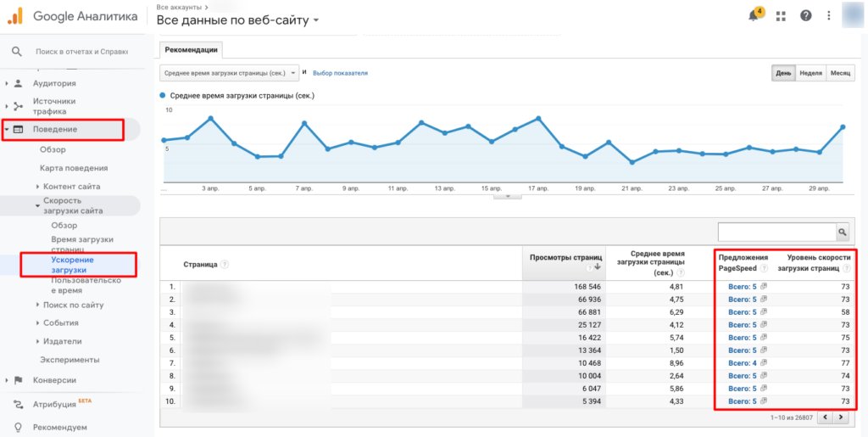Image resolution: width=868 pixels, height=437 pixels.
Task: Open the Среднее время загрузки metric dropdown
Action: [230, 73]
